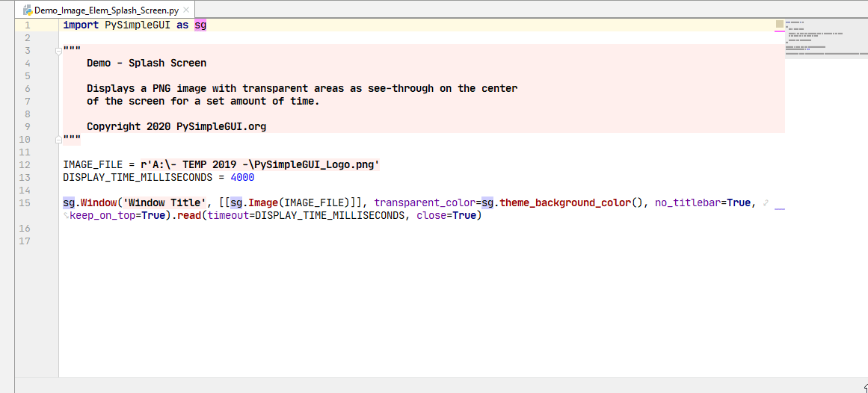Image resolution: width=868 pixels, height=393 pixels.
Task: Collapse the docstring fold marker at line 3
Action: pyautogui.click(x=58, y=51)
